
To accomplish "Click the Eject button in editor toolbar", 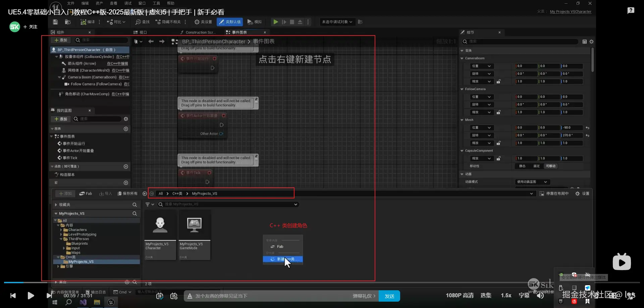I will click(300, 22).
